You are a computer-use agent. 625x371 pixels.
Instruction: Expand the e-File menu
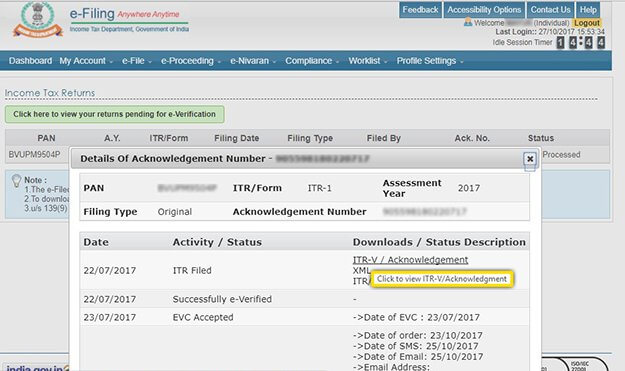click(x=136, y=61)
